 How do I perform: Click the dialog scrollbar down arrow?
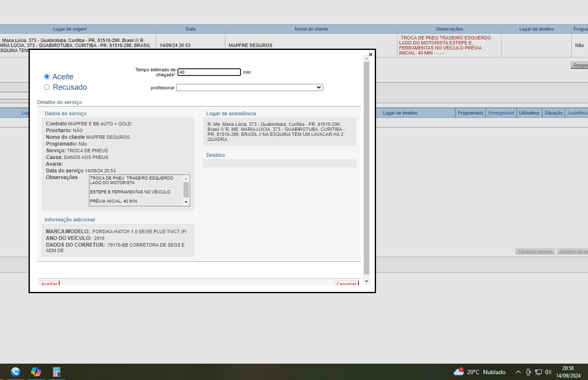tap(366, 281)
